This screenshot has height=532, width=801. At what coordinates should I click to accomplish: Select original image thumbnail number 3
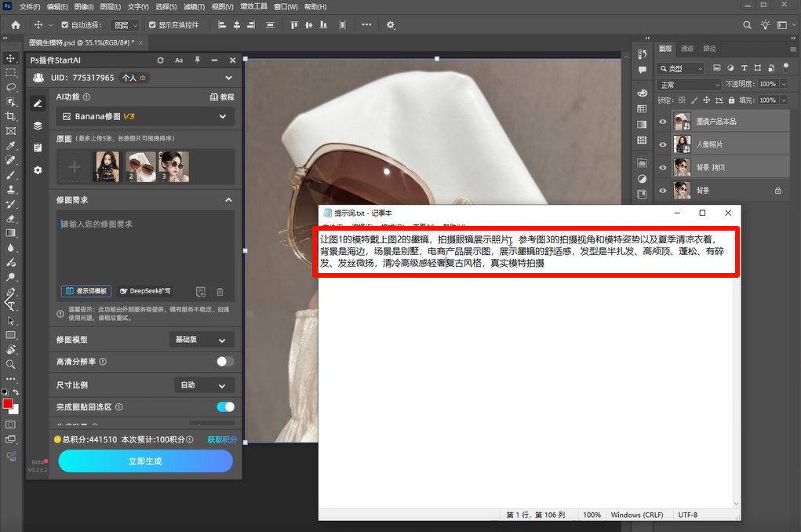point(173,166)
